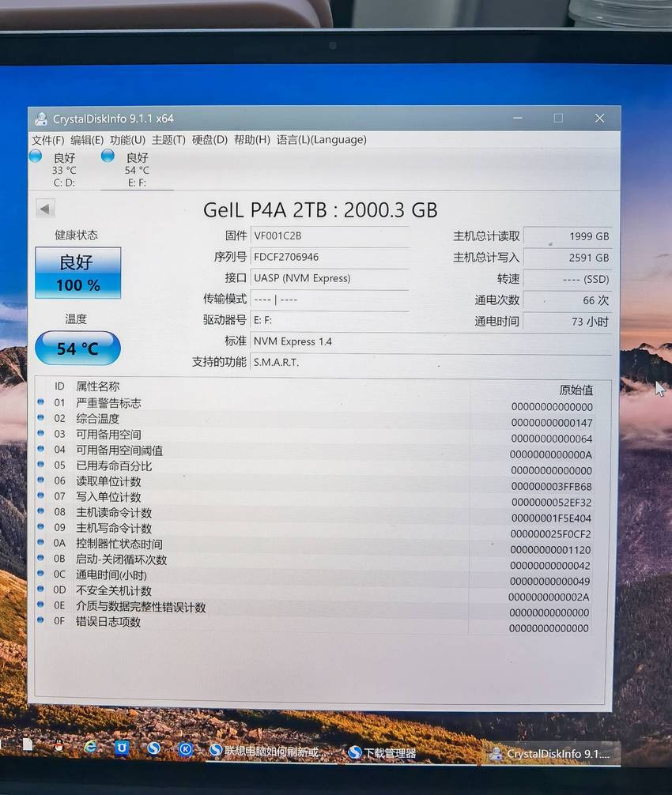Open the 硬盘(D) menu
672x795 pixels.
point(210,140)
